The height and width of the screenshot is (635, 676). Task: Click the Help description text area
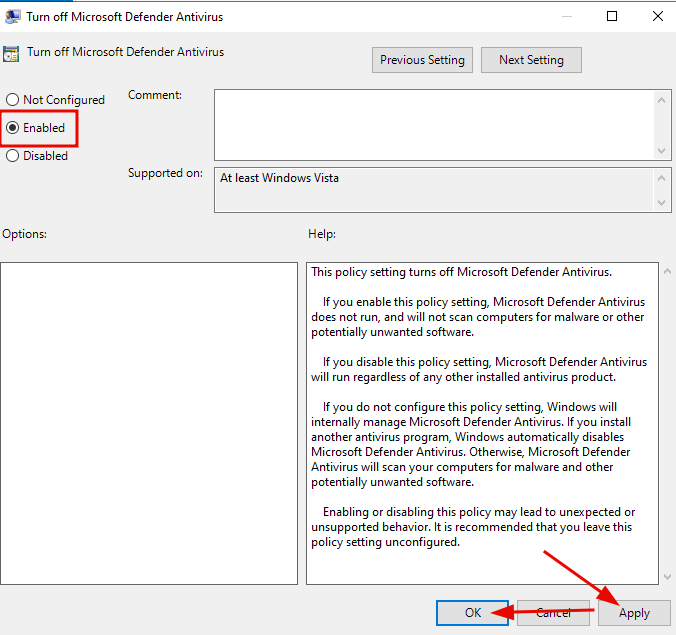482,423
